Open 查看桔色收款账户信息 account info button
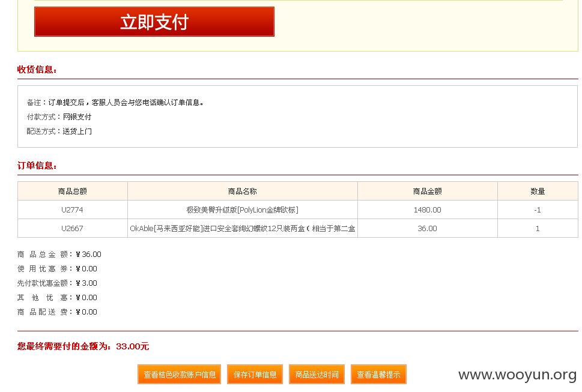The height and width of the screenshot is (392, 582). [x=179, y=375]
